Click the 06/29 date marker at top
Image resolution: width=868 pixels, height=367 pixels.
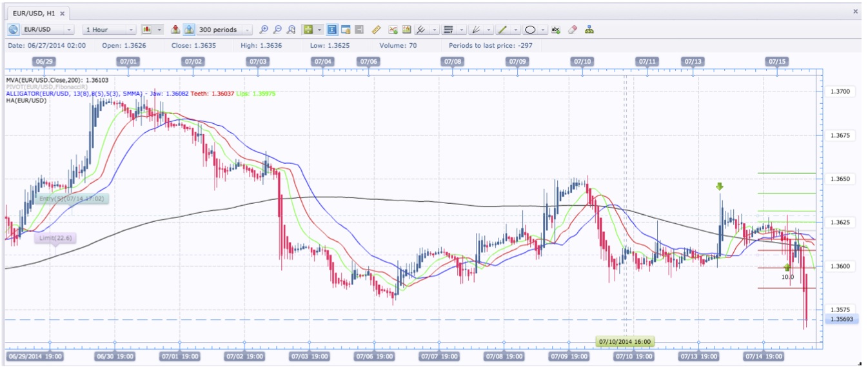44,61
